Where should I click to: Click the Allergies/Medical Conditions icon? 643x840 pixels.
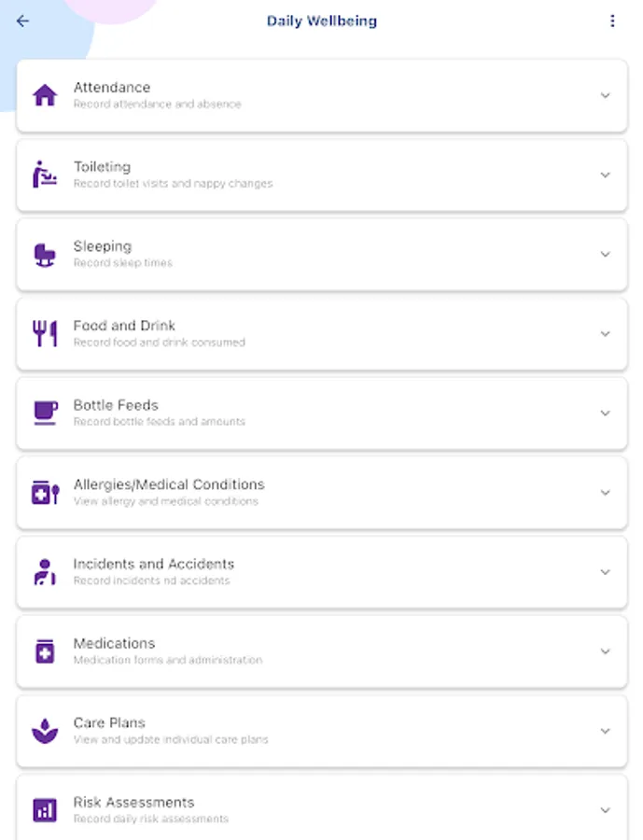click(x=45, y=492)
